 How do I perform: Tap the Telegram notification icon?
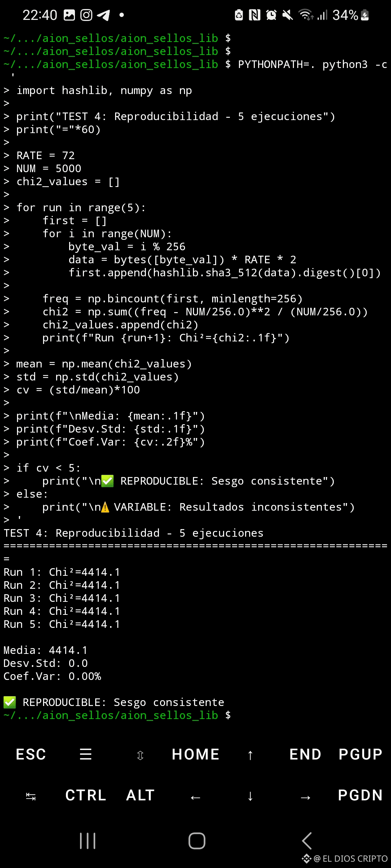pyautogui.click(x=103, y=15)
